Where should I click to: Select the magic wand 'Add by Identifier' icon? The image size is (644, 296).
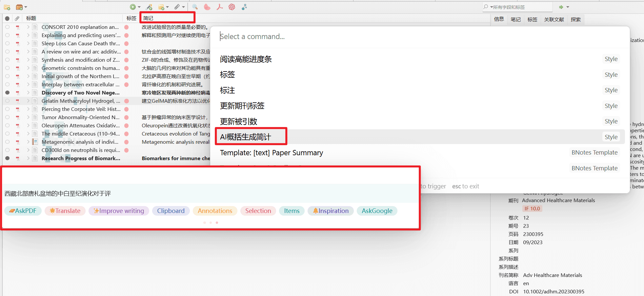[x=149, y=7]
